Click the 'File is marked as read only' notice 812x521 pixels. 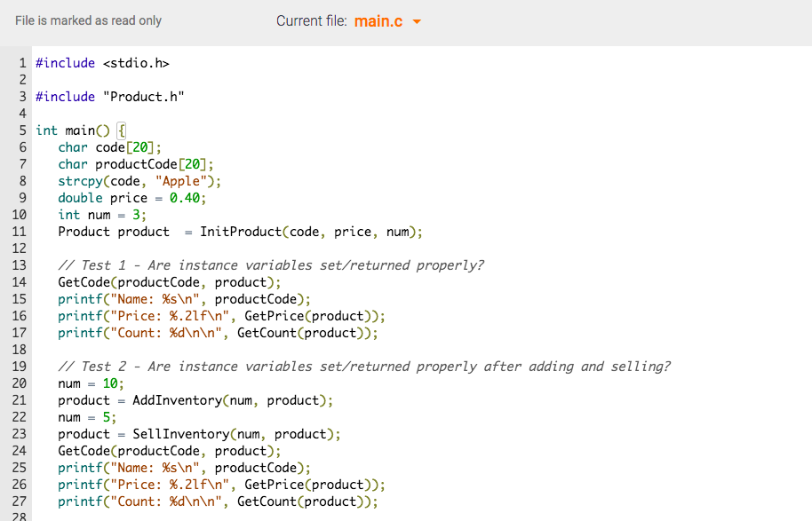(88, 20)
